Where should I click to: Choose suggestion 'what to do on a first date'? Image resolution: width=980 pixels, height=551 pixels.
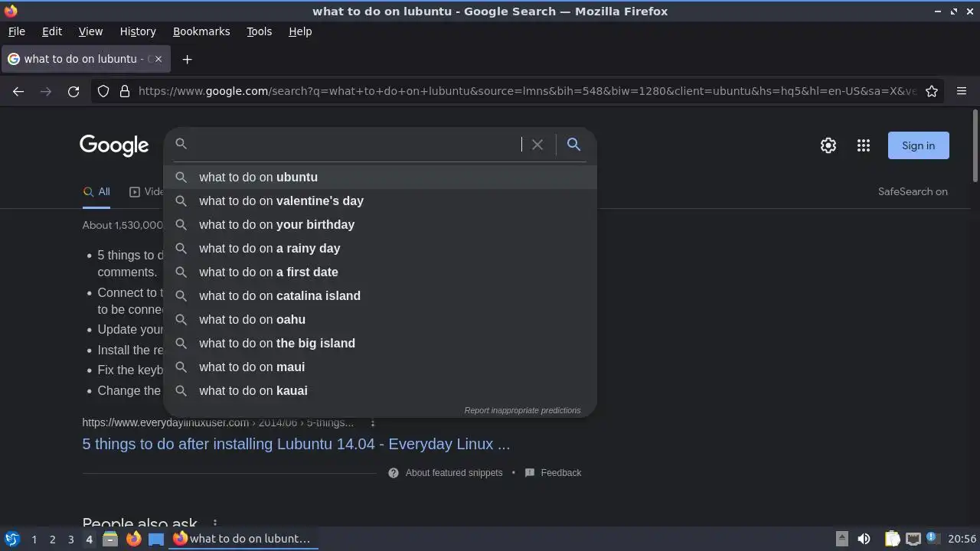(x=380, y=272)
